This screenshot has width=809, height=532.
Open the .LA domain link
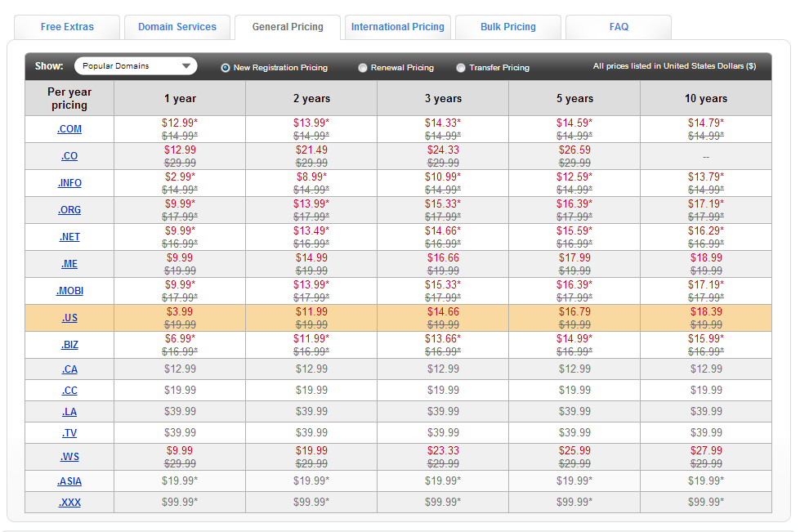point(69,412)
